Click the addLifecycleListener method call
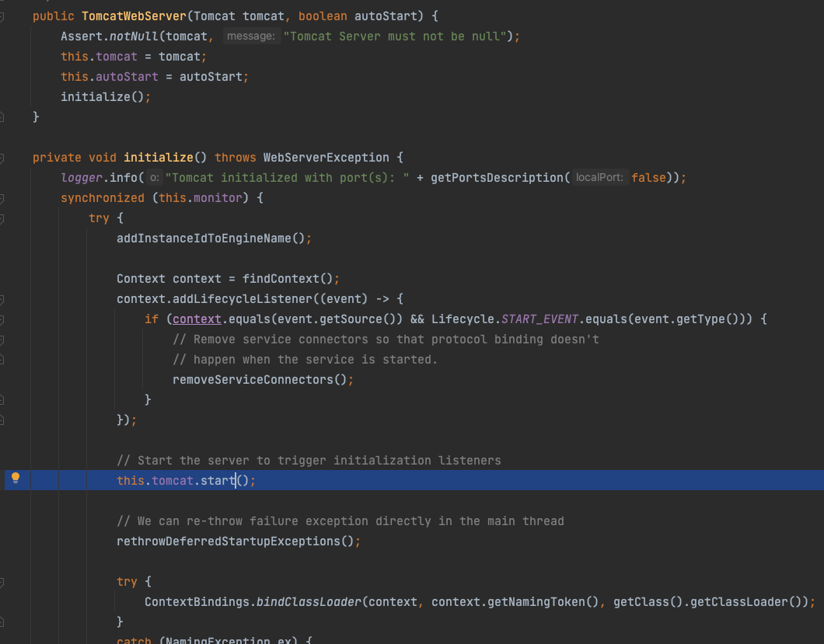This screenshot has height=644, width=824. [x=243, y=299]
